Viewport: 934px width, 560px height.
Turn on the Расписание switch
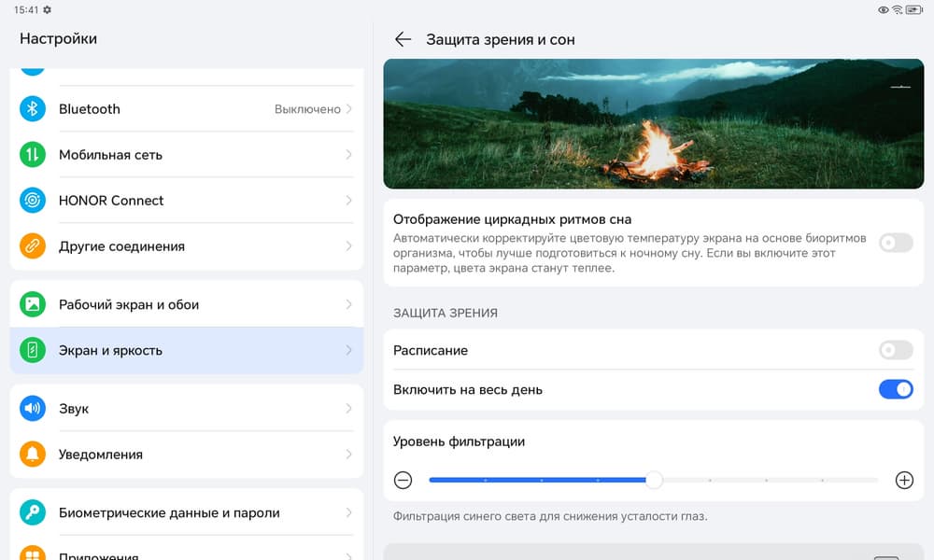896,350
